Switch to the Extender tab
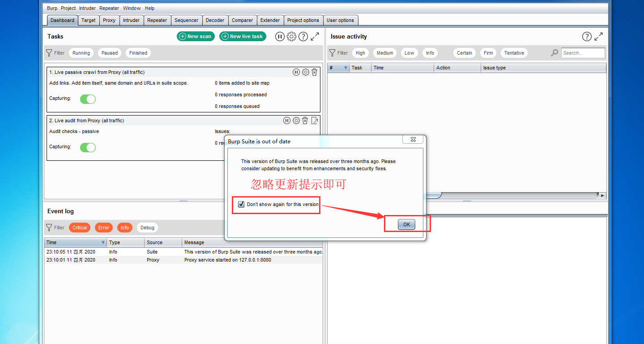 (270, 20)
